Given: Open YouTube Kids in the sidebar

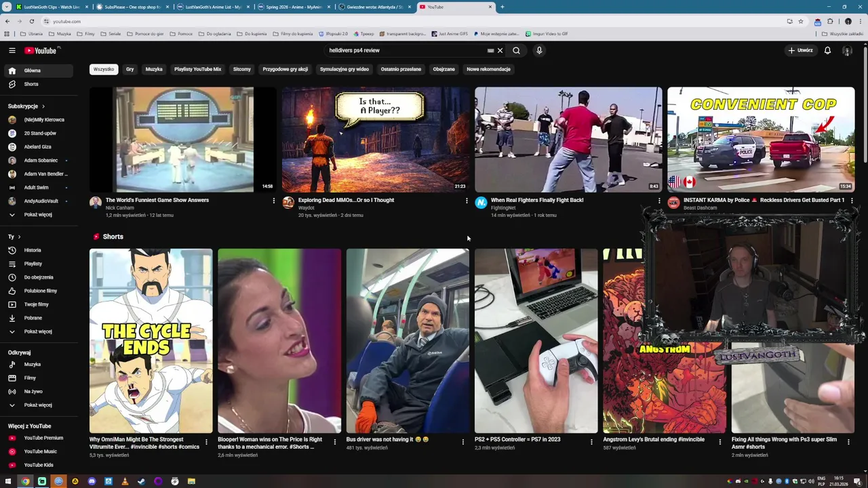Looking at the screenshot, I should [39, 465].
